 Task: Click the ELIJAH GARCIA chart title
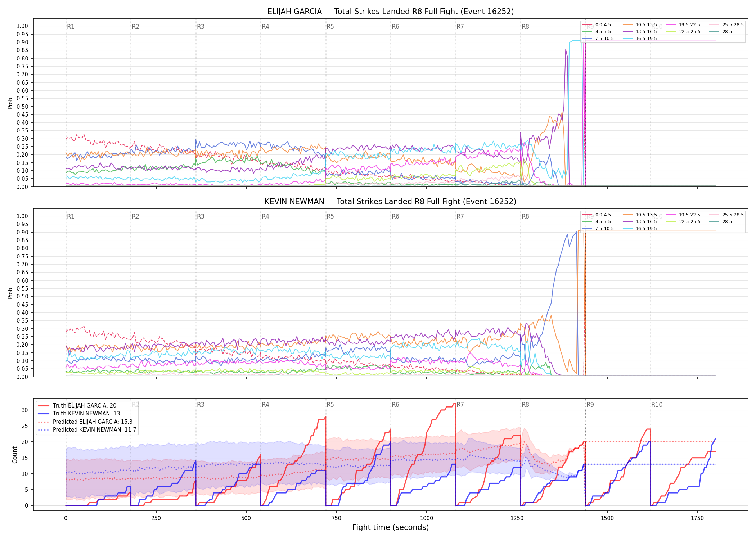[391, 12]
